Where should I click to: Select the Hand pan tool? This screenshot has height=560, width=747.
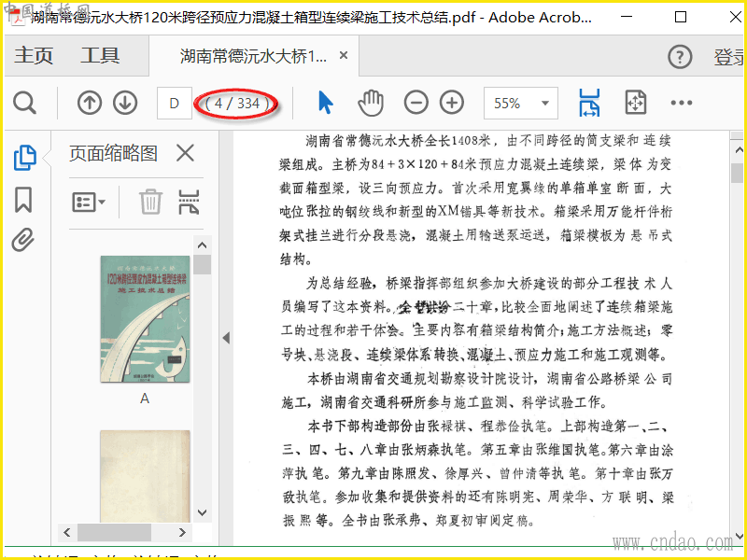pyautogui.click(x=371, y=103)
